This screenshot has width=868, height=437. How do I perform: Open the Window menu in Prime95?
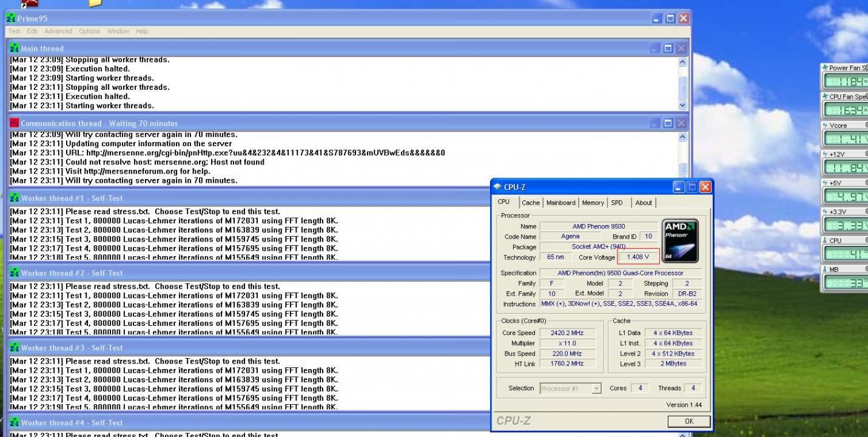[x=118, y=31]
